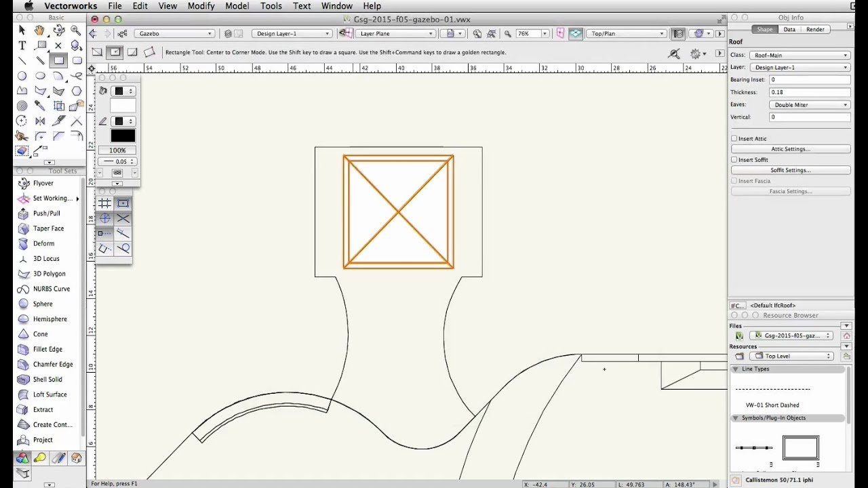Select the Zoom magnifier tool
This screenshot has width=868, height=488.
pos(77,30)
